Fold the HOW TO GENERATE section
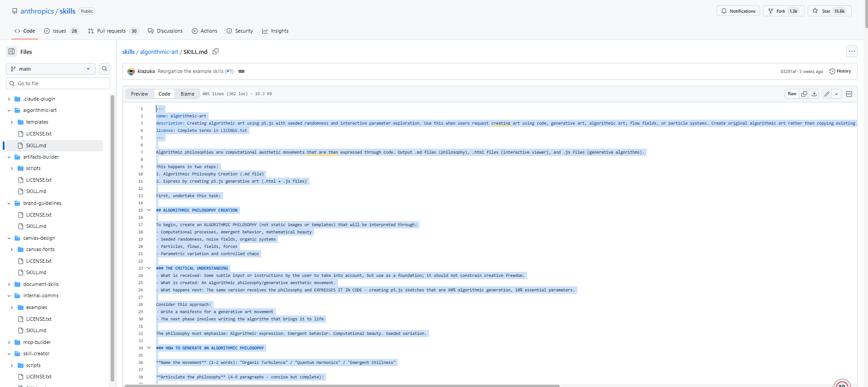The image size is (868, 387). pos(149,348)
